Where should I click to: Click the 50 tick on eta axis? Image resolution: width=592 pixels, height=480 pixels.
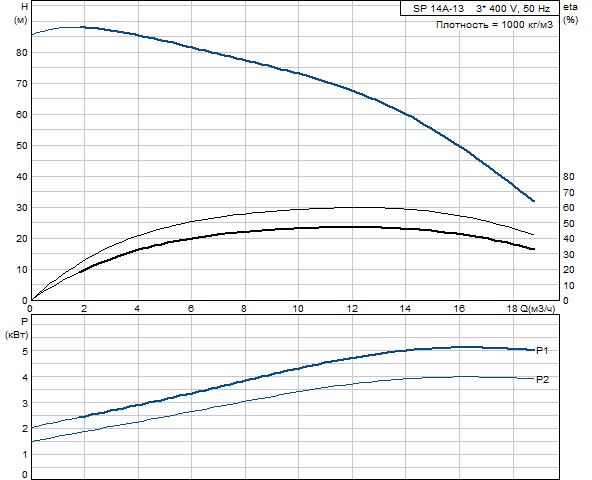click(x=568, y=224)
